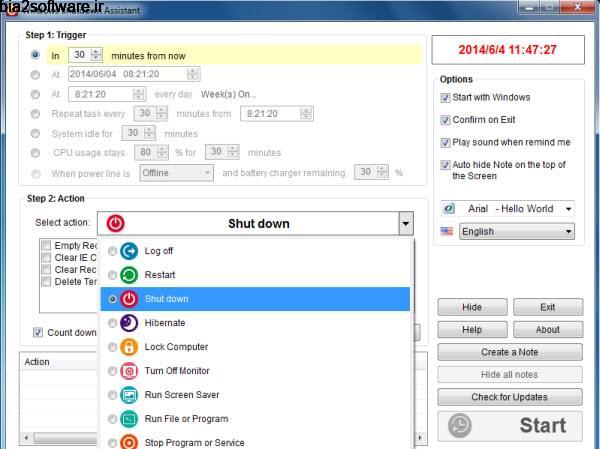Click the right arrow of task list scrollbar
Image resolution: width=600 pixels, height=449 pixels.
click(x=421, y=438)
